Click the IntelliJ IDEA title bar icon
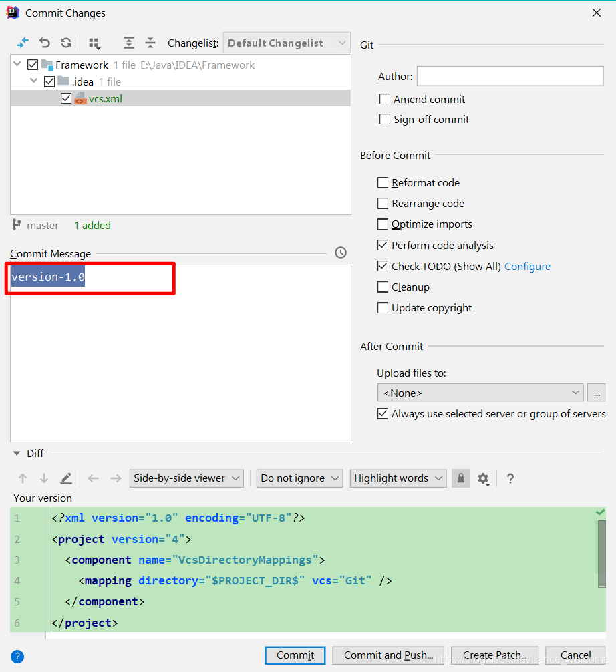Viewport: 616px width, 672px height. coord(13,13)
